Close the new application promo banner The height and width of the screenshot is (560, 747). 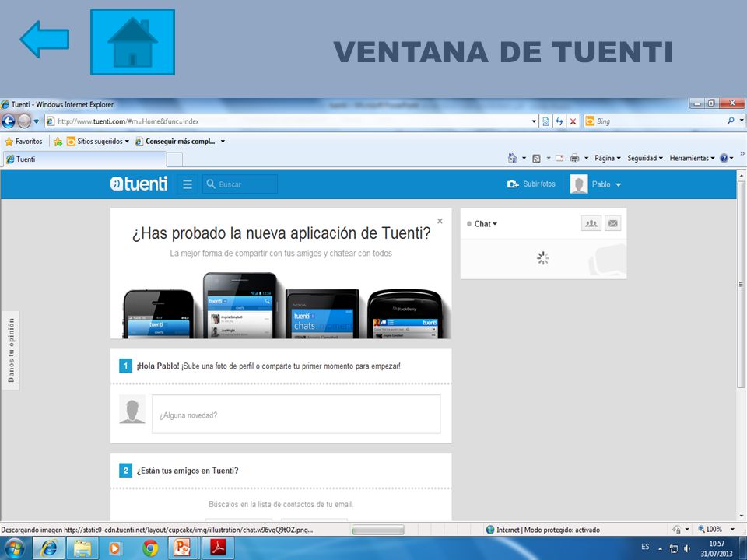tap(440, 221)
